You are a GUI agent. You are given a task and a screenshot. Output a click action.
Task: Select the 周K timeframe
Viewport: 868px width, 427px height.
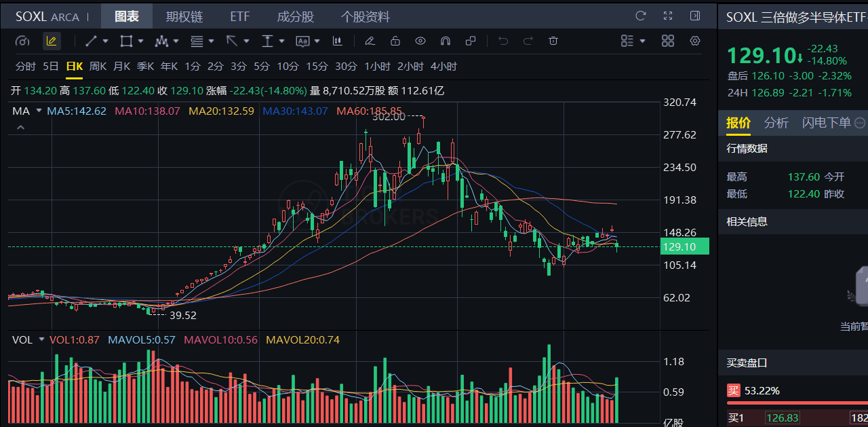(x=98, y=67)
